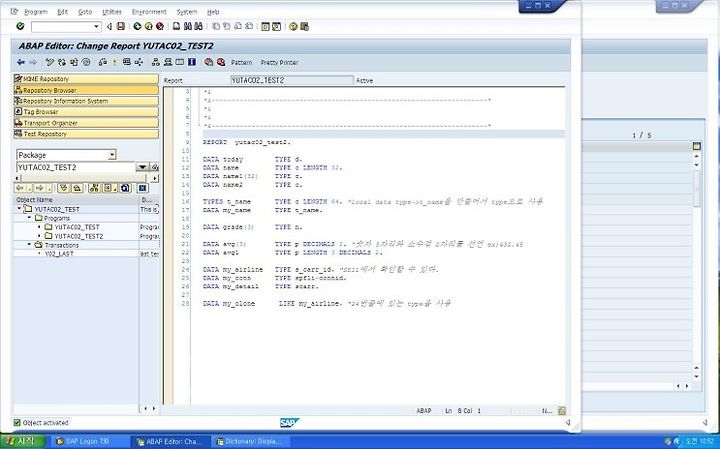
Task: Open the YUTAC02_TEST2 object name history dropdown
Action: 142,167
